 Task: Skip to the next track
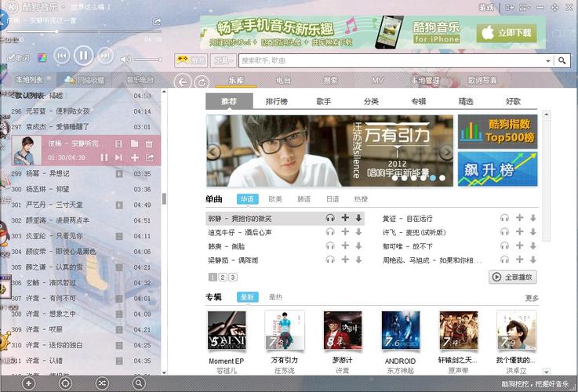pyautogui.click(x=105, y=56)
